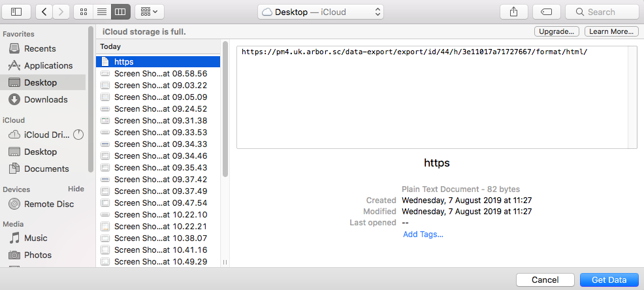The image size is (644, 290).
Task: Switch to icon view mode
Action: [84, 12]
